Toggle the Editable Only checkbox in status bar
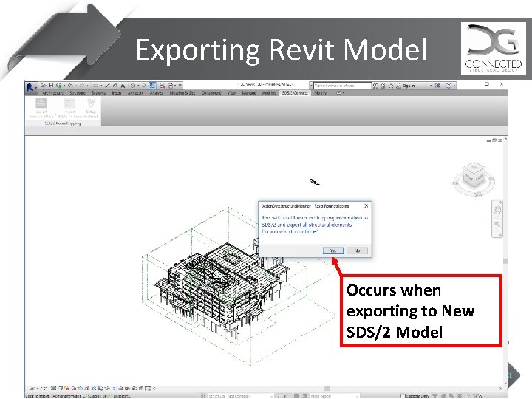Viewport: 532px width, 399px height. tap(403, 395)
